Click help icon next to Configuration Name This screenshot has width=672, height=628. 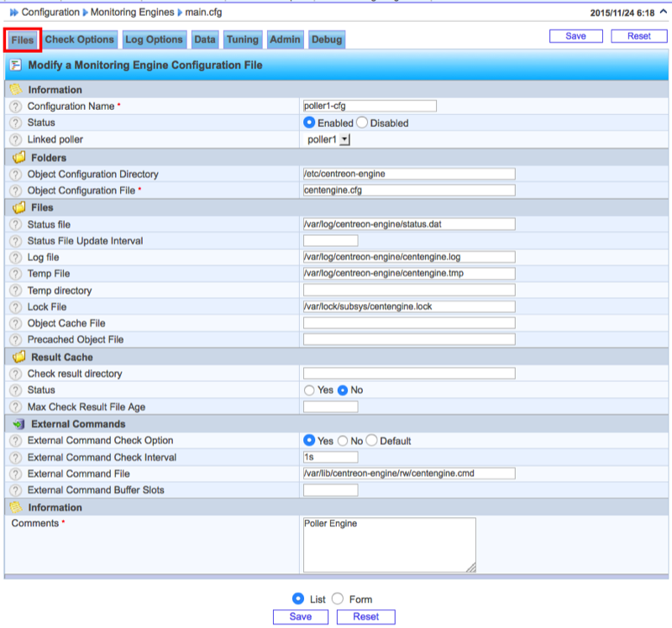point(15,107)
